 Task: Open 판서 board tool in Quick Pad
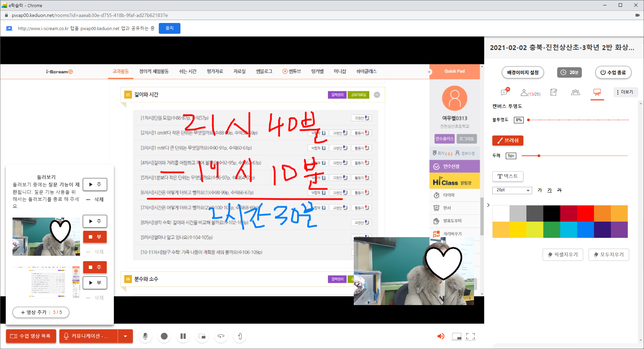click(454, 208)
